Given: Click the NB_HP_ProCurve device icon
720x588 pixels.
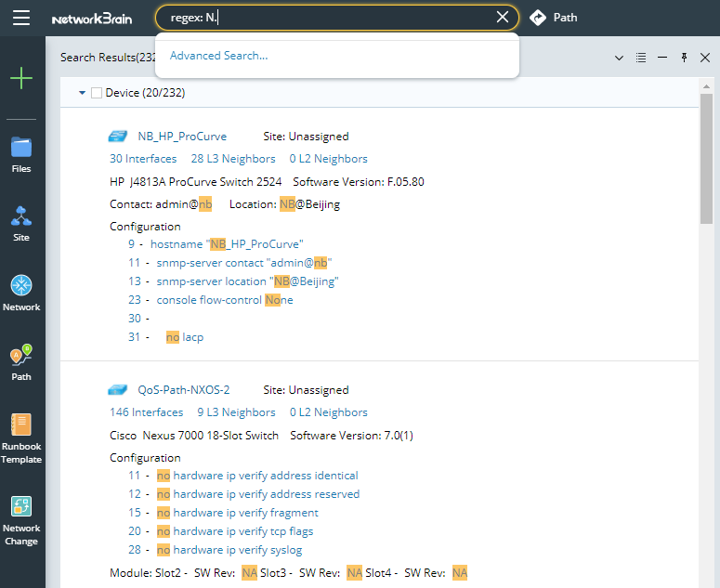Looking at the screenshot, I should coord(118,136).
